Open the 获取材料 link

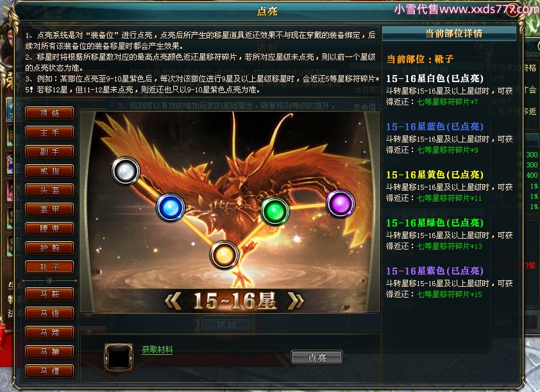(x=157, y=350)
